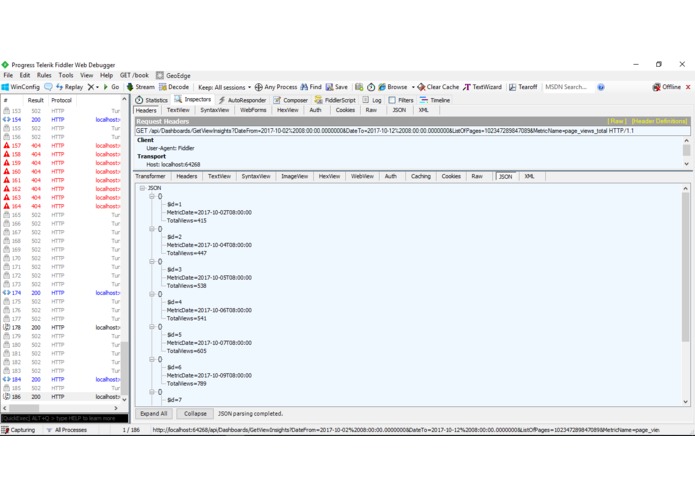Open the Tools menu
Viewport: 695px width, 494px height.
tap(66, 75)
